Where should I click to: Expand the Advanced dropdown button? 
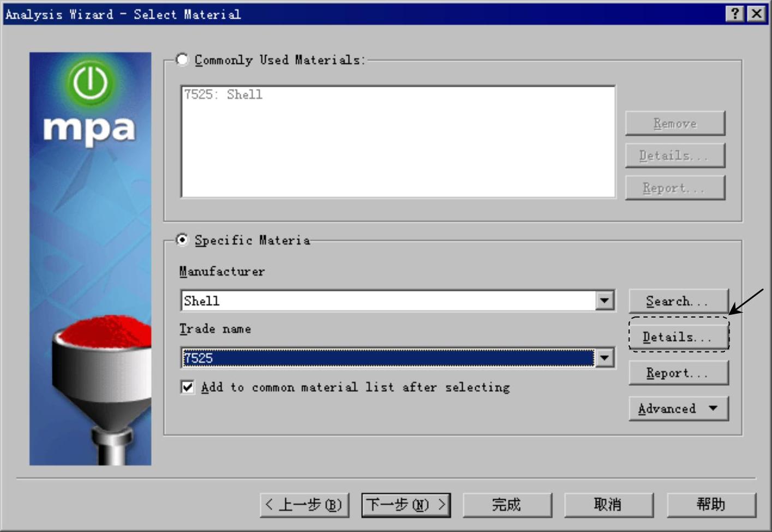click(678, 409)
